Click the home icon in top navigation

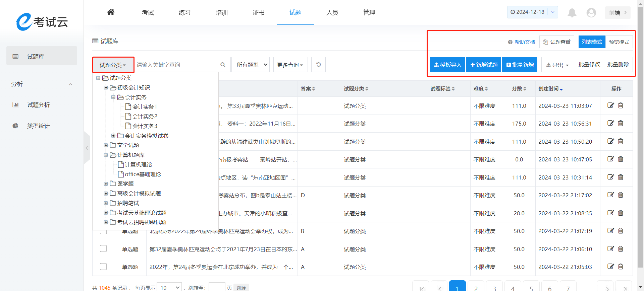click(111, 12)
